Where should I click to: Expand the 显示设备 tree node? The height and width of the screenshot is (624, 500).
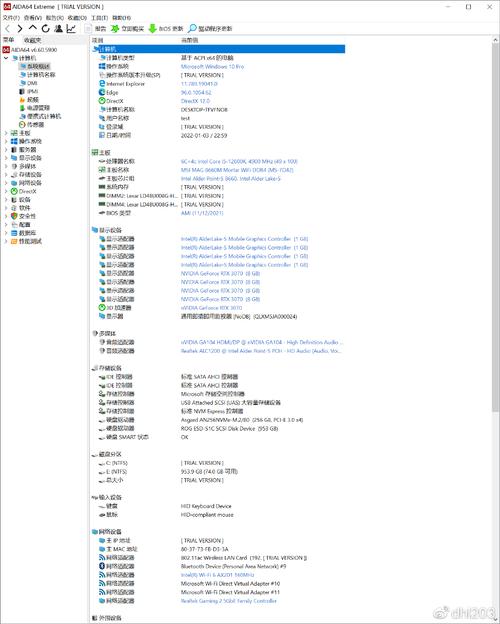pos(6,158)
